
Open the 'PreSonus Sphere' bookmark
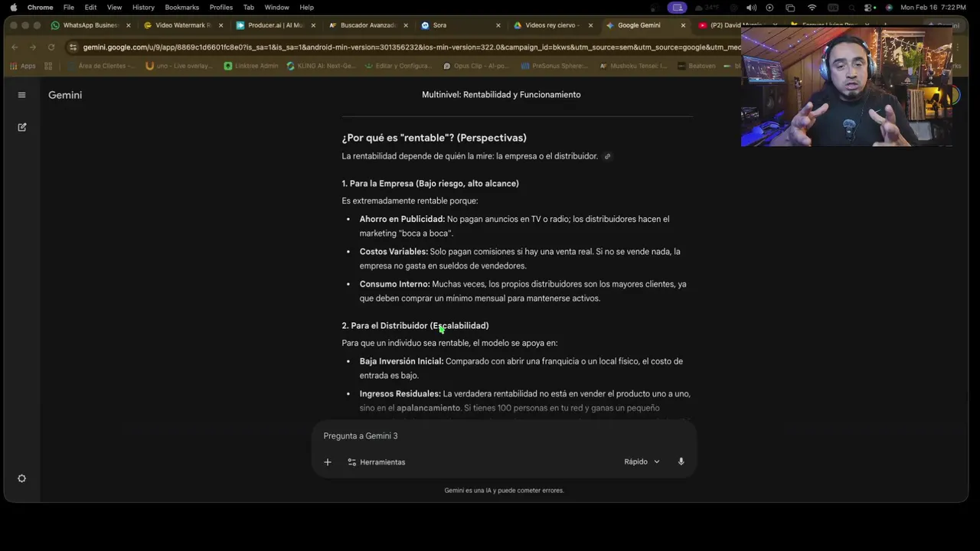click(554, 66)
